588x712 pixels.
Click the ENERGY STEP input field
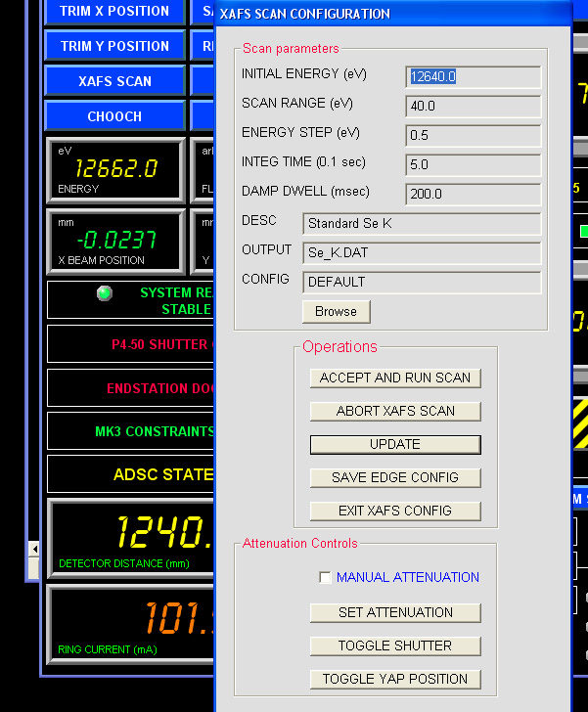coord(473,135)
